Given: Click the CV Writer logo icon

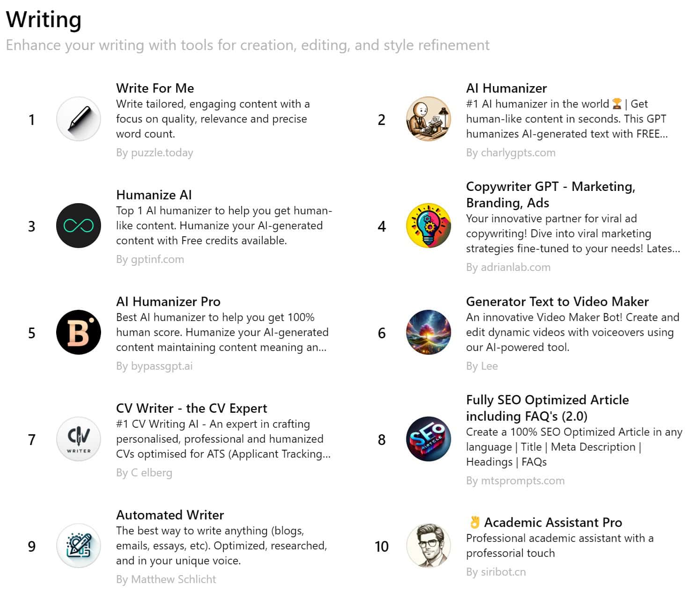Looking at the screenshot, I should (78, 439).
